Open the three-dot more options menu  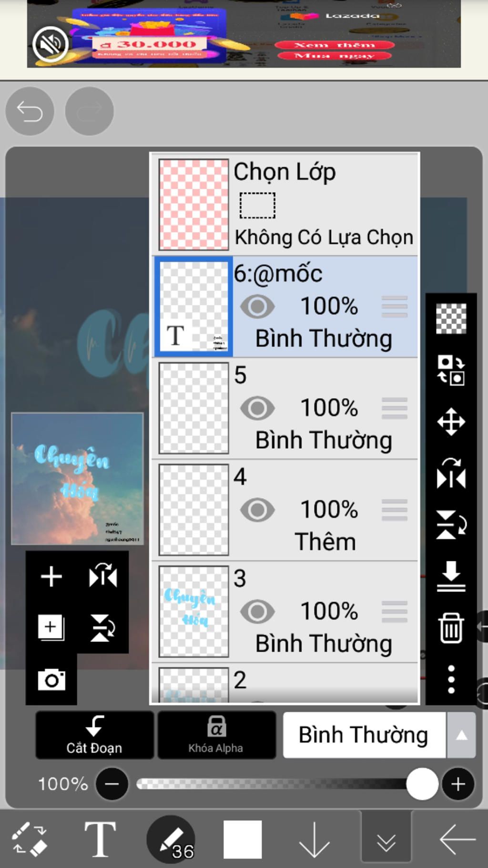click(x=451, y=679)
